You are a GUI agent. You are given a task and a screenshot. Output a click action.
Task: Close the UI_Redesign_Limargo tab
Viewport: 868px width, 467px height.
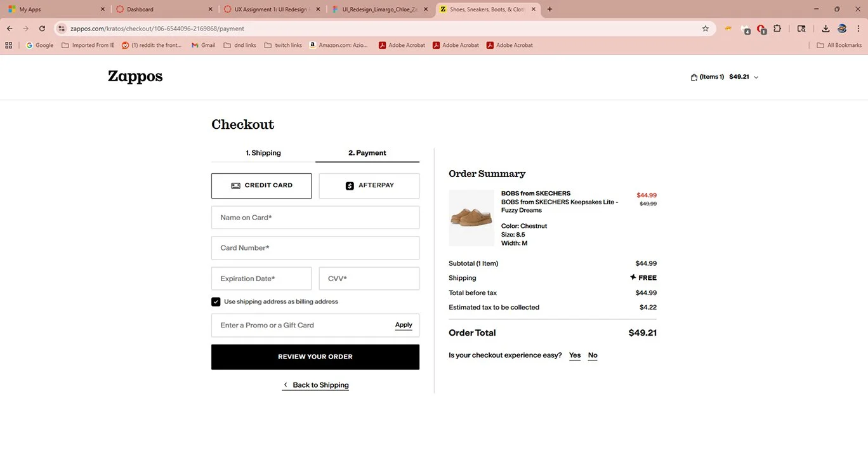(x=426, y=10)
